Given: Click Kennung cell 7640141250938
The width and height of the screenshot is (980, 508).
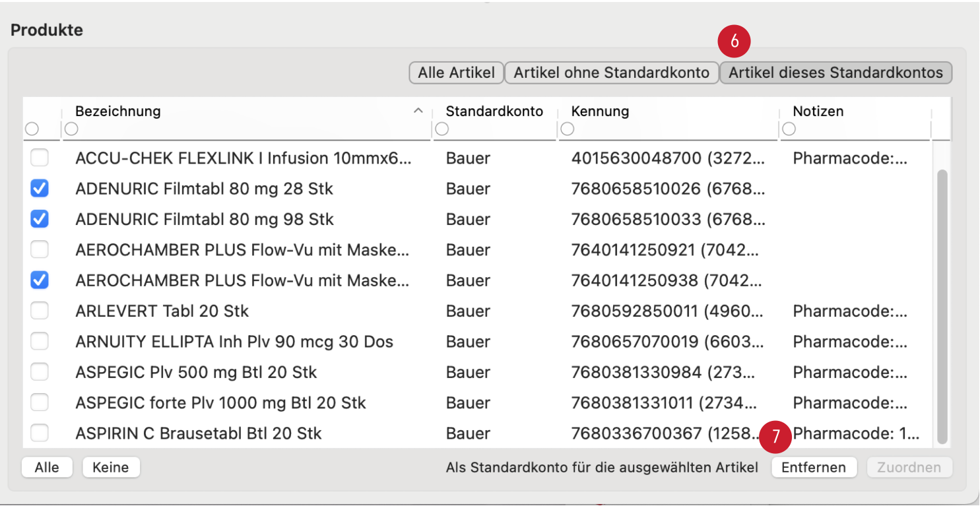Looking at the screenshot, I should click(666, 280).
